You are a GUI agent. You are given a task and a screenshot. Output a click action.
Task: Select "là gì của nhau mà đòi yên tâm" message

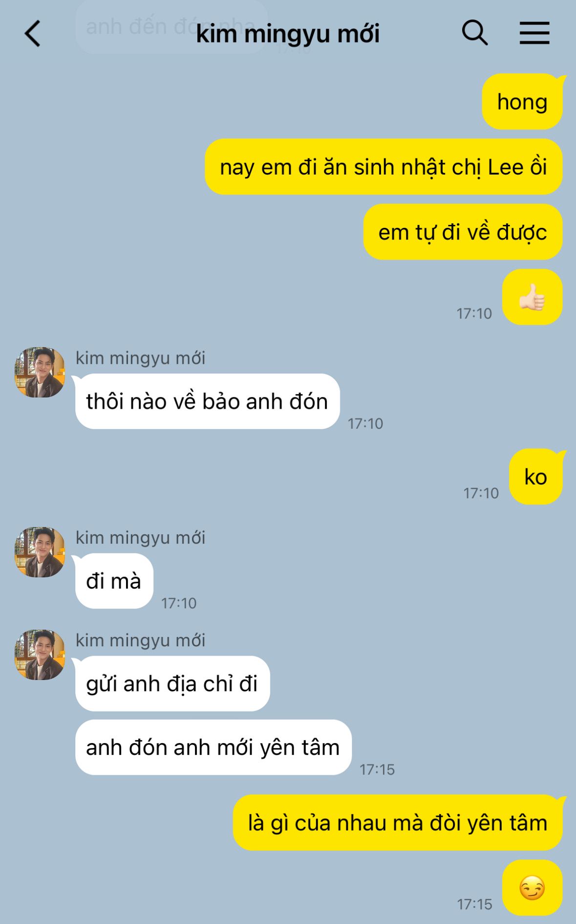coord(398,822)
